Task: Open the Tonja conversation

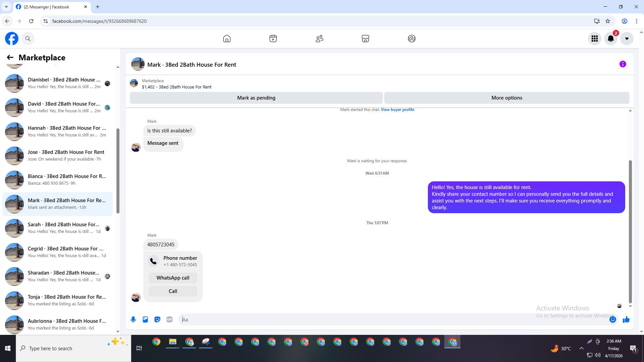Action: (57, 300)
